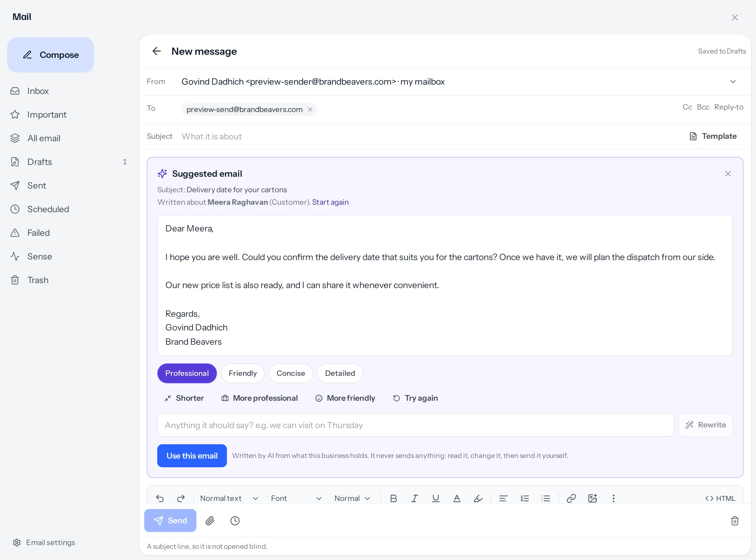The image size is (756, 560).
Task: Select the Concise tone chip
Action: click(x=291, y=373)
